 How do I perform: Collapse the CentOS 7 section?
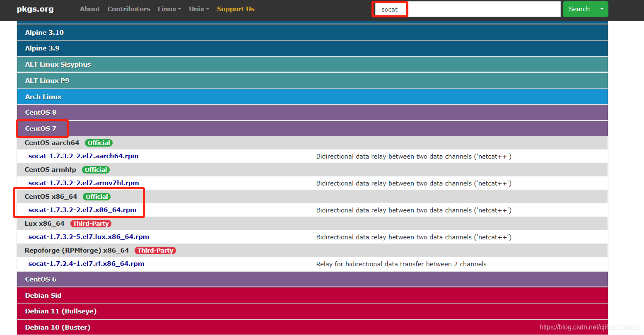point(312,129)
